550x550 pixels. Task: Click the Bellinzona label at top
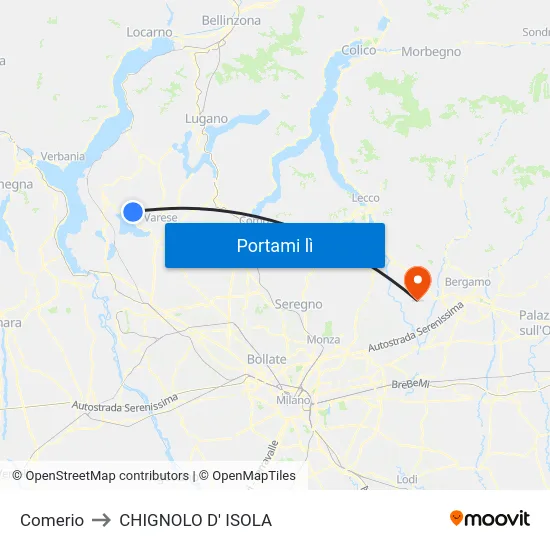tap(231, 20)
